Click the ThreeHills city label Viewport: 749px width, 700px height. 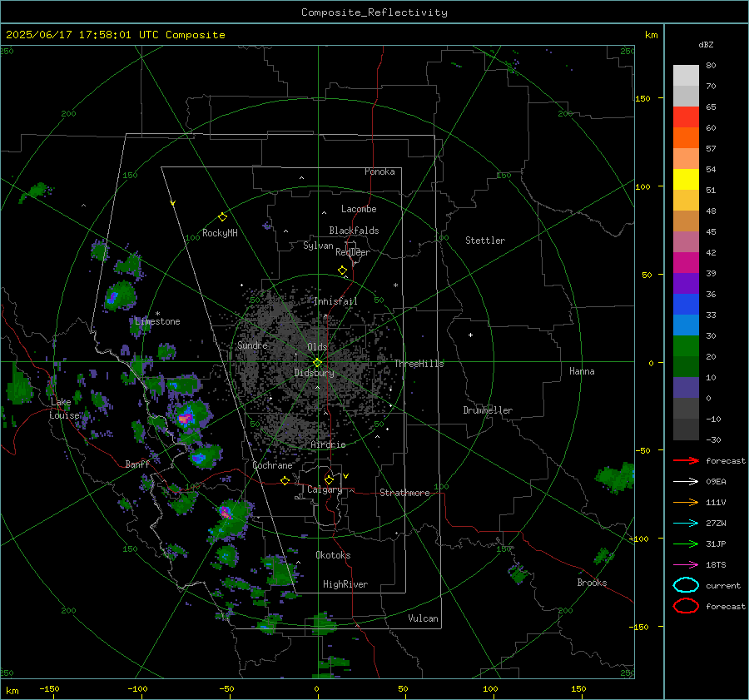click(419, 364)
